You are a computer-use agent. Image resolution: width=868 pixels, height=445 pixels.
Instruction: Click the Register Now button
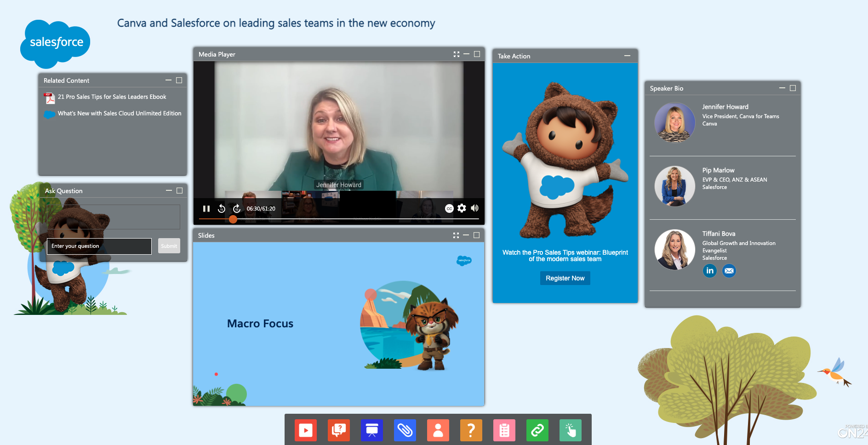click(x=565, y=278)
